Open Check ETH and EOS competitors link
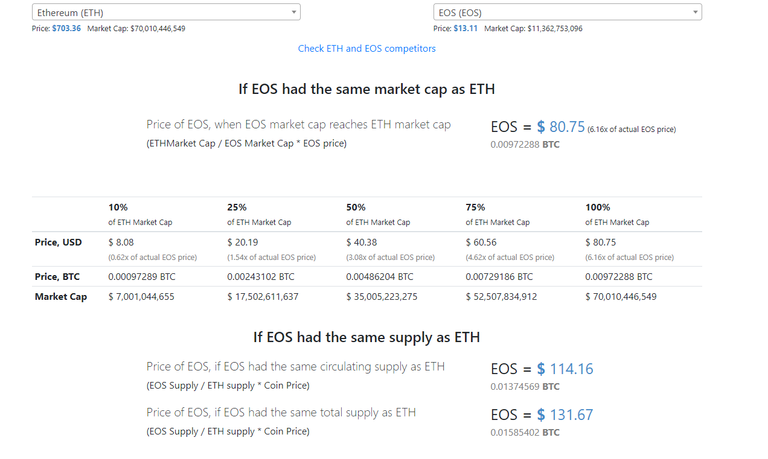 [x=367, y=48]
